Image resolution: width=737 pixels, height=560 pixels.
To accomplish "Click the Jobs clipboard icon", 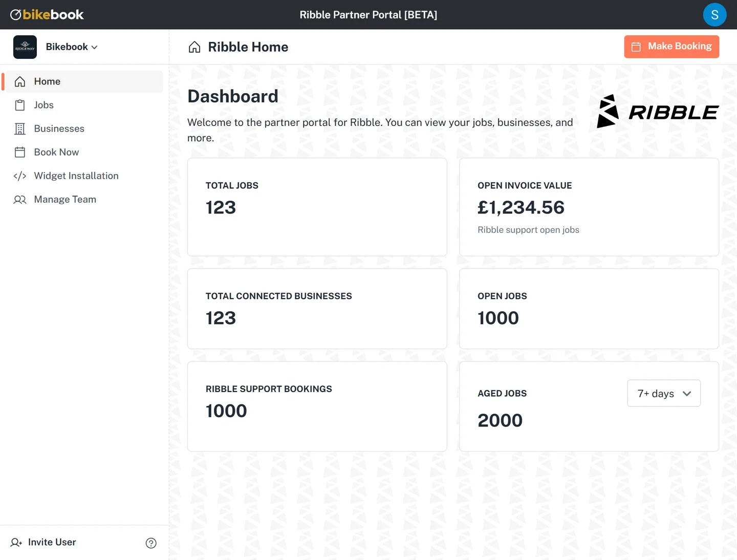I will coord(20,105).
